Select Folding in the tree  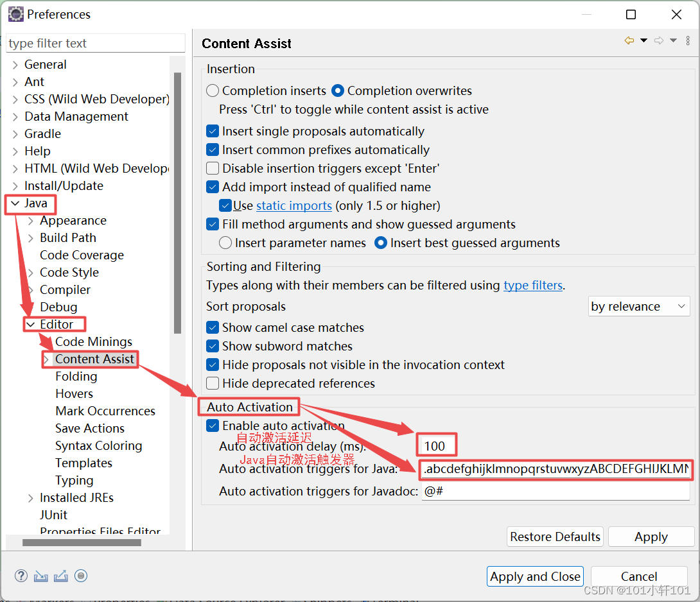point(76,376)
